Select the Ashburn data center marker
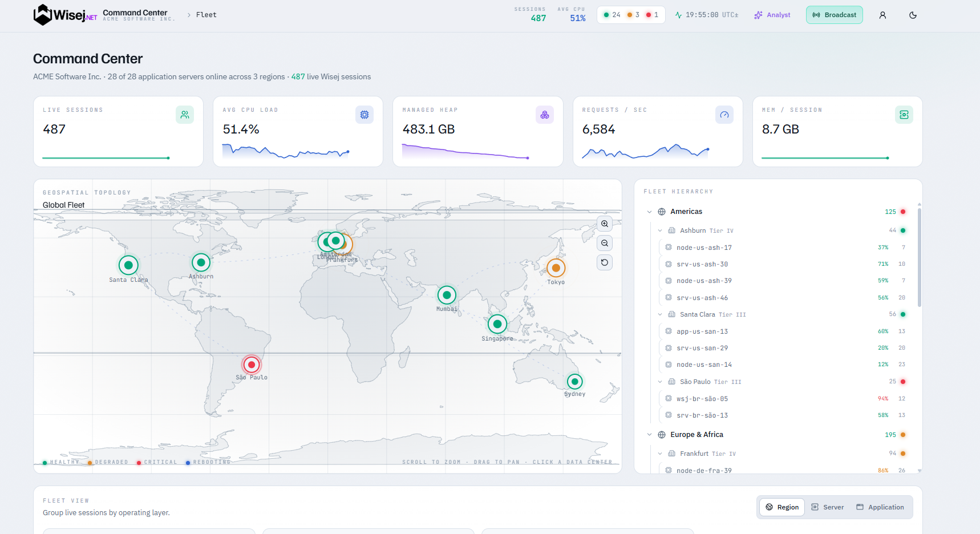980x534 pixels. click(201, 262)
